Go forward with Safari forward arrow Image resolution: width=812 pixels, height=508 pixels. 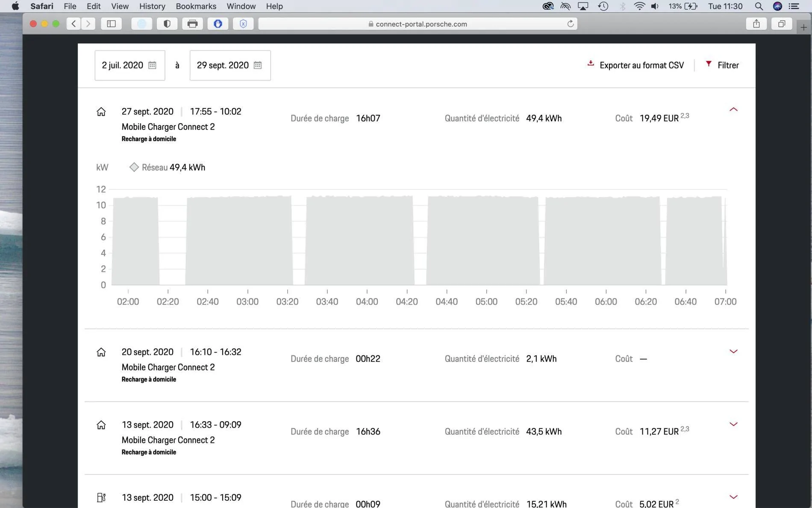(88, 24)
